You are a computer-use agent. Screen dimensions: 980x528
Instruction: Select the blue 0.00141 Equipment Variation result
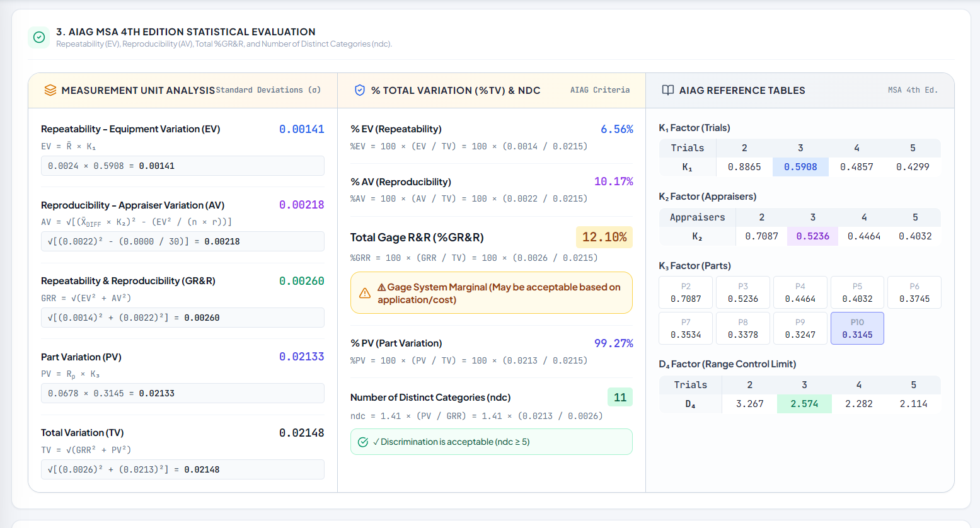302,129
